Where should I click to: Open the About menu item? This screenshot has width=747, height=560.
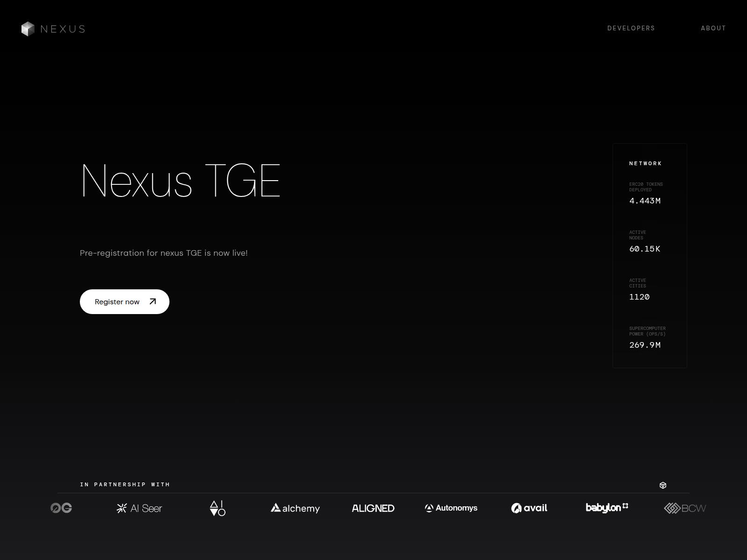tap(713, 28)
